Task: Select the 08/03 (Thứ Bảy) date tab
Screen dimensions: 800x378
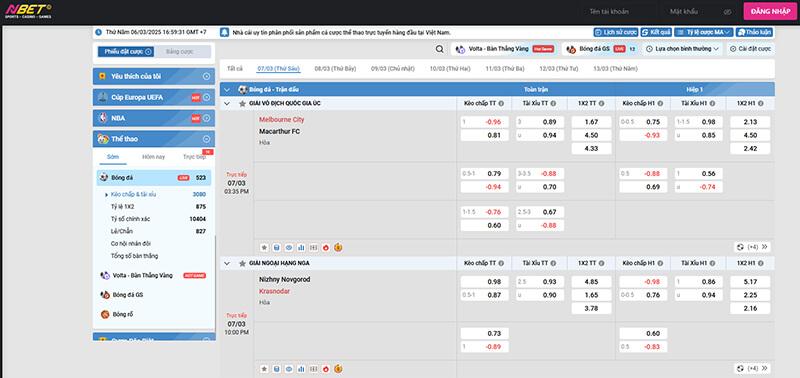Action: tap(335, 68)
